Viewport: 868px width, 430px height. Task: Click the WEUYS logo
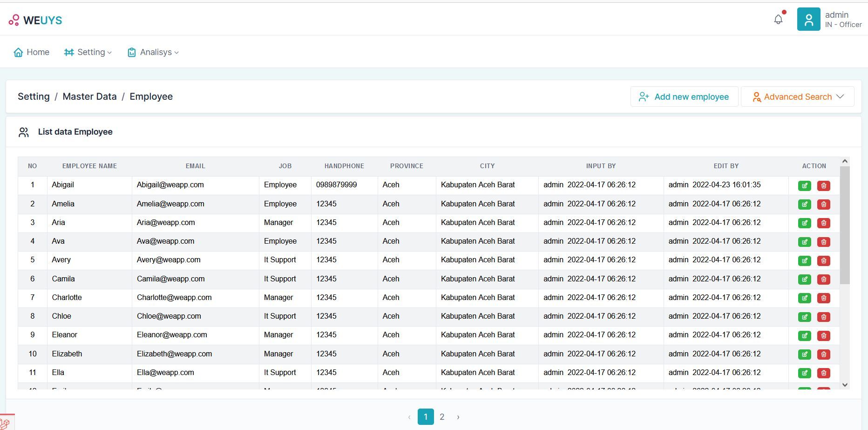coord(35,20)
